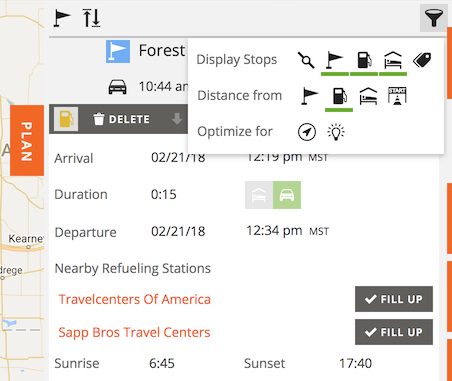Select lodging in Distance from row
Image resolution: width=452 pixels, height=381 pixels.
368,96
